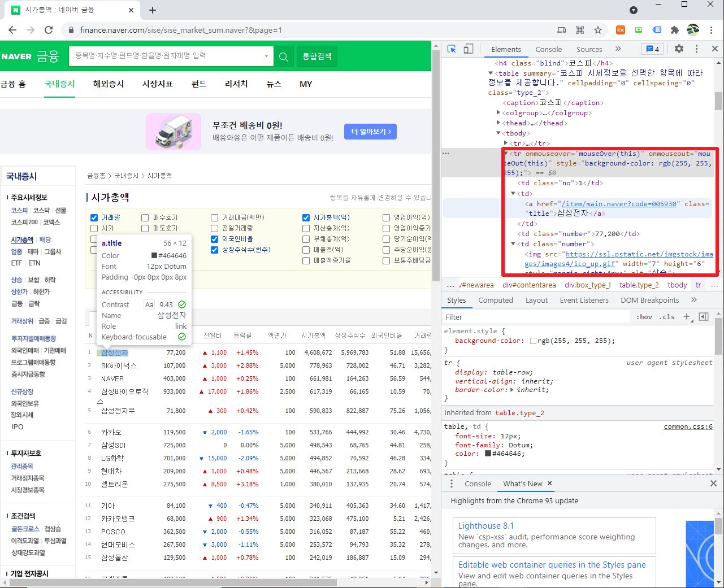
Task: Expand the border-color property triangle
Action: coord(512,390)
